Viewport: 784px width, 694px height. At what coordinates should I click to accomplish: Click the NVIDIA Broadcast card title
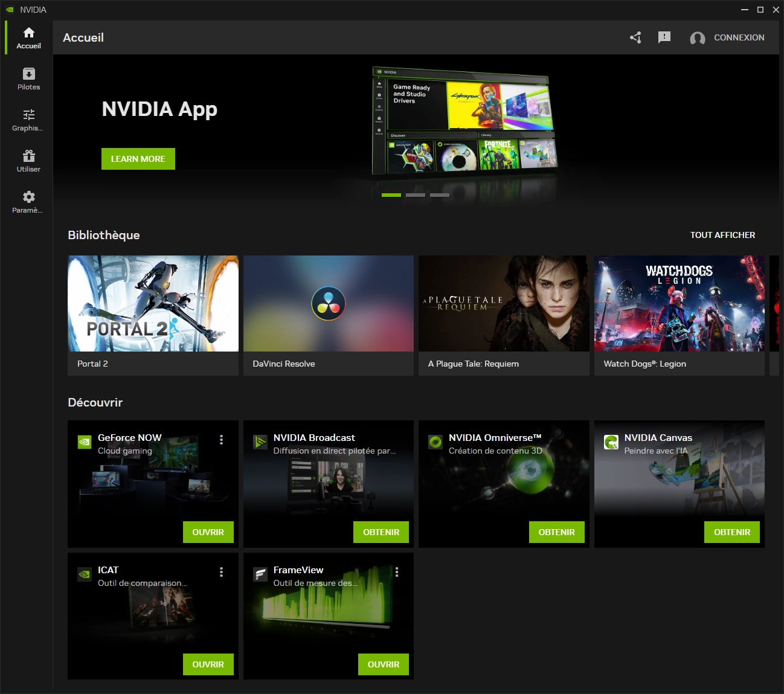pos(314,437)
